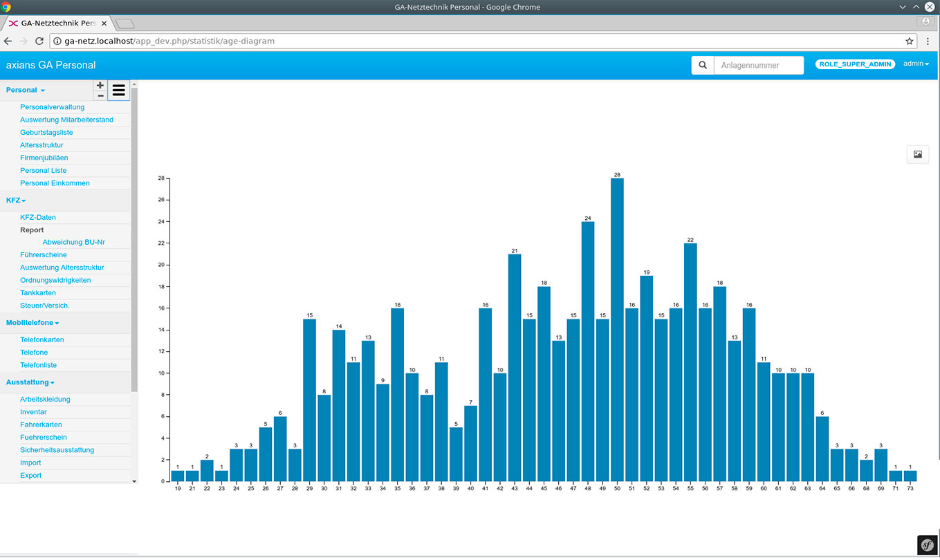
Task: Open the Altersstruktur link
Action: coord(42,145)
